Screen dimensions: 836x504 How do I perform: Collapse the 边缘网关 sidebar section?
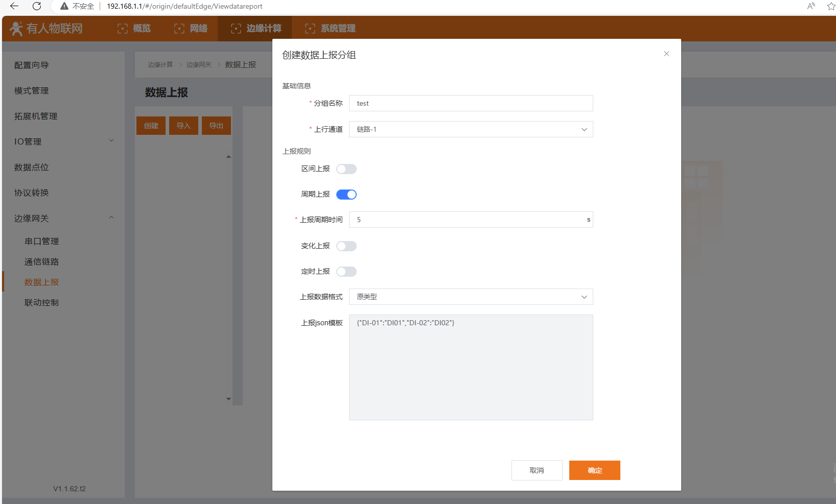111,218
